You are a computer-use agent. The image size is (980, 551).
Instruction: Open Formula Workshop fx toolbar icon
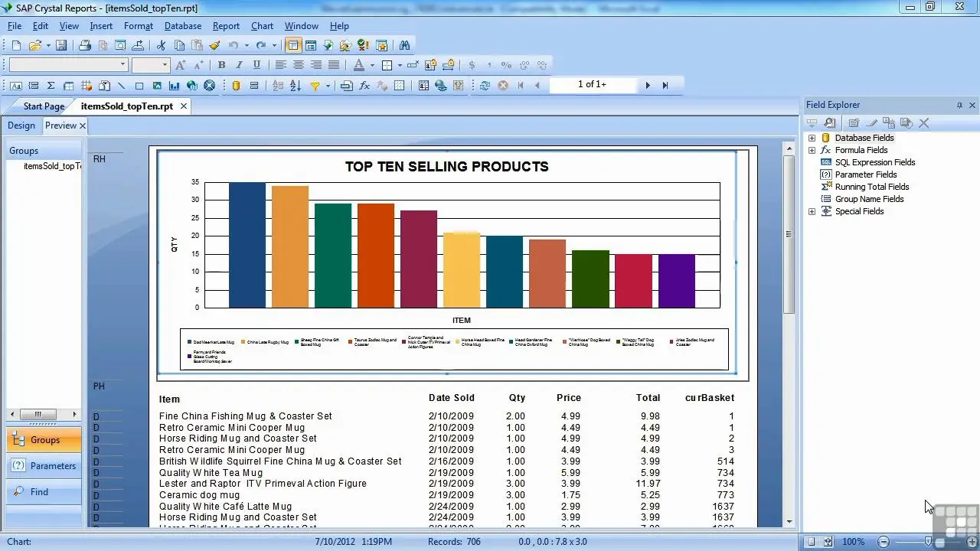point(364,86)
